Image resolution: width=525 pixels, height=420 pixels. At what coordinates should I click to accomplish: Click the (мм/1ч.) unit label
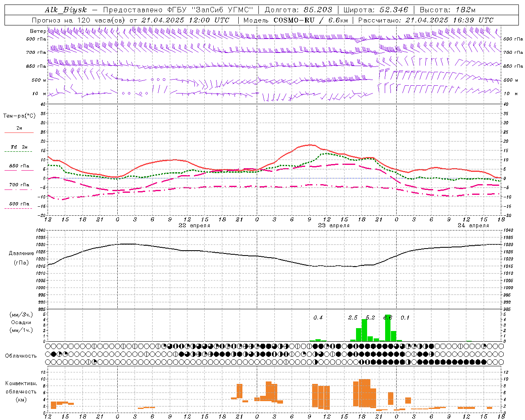pyautogui.click(x=21, y=330)
